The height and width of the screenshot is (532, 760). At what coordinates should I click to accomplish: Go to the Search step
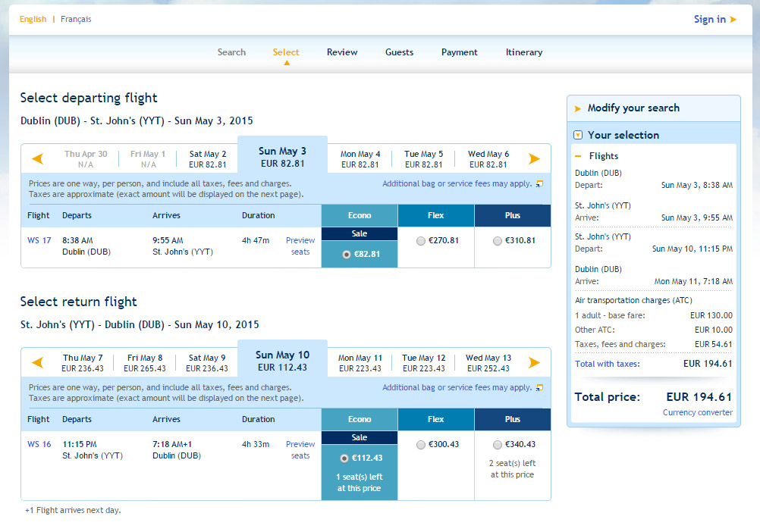(x=231, y=52)
